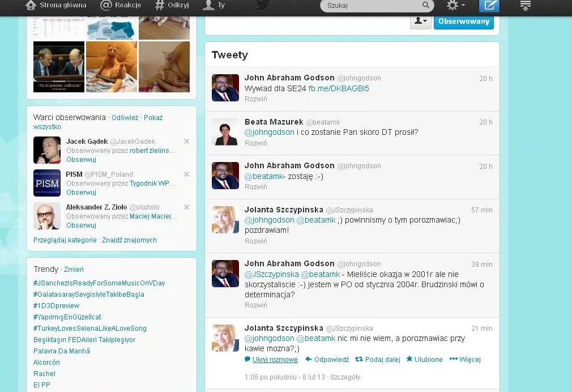The image size is (572, 392).
Task: Toggle the Obserwowany follow button
Action: coord(463,21)
